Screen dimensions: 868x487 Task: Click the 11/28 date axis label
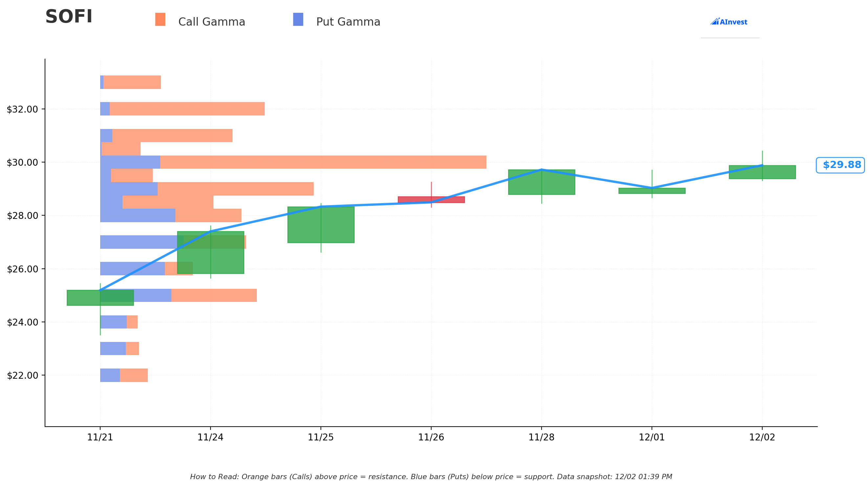542,437
